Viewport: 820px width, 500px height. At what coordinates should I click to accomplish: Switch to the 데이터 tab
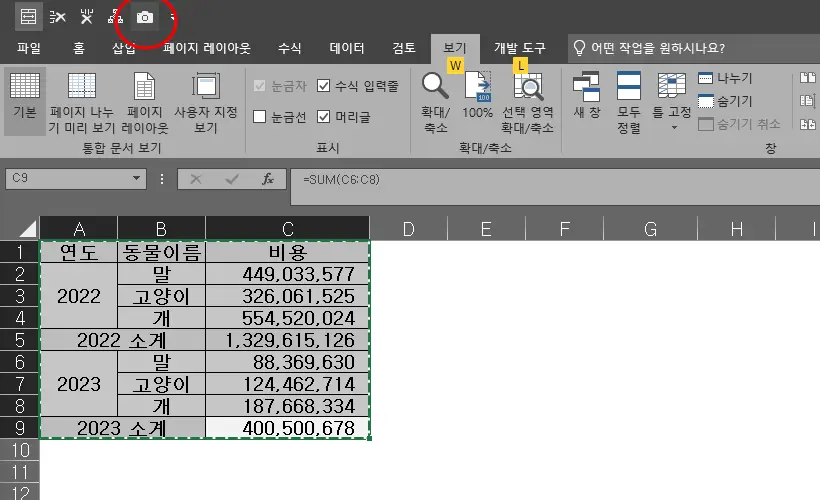[x=346, y=48]
